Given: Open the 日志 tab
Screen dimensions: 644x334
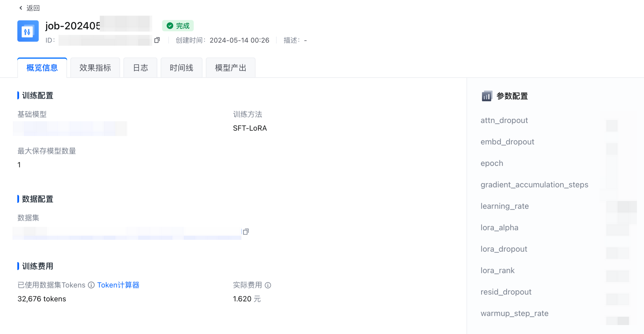Looking at the screenshot, I should (140, 68).
